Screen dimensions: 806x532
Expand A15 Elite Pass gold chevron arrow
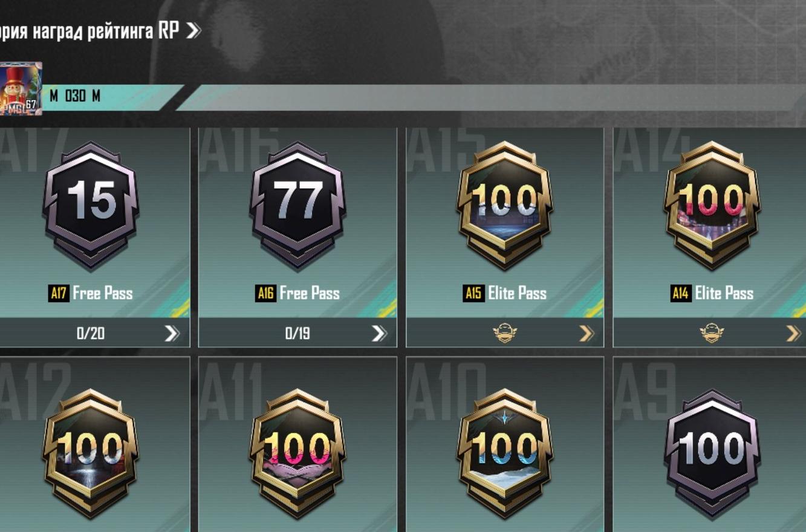point(587,333)
